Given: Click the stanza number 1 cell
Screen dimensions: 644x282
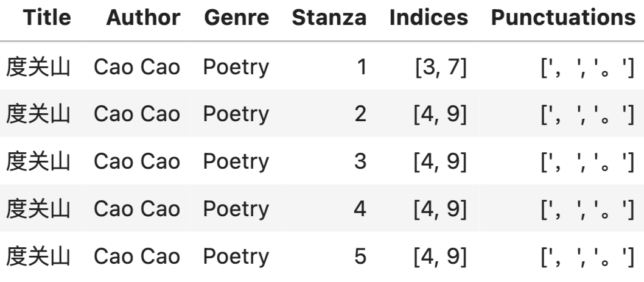Looking at the screenshot, I should [x=361, y=66].
